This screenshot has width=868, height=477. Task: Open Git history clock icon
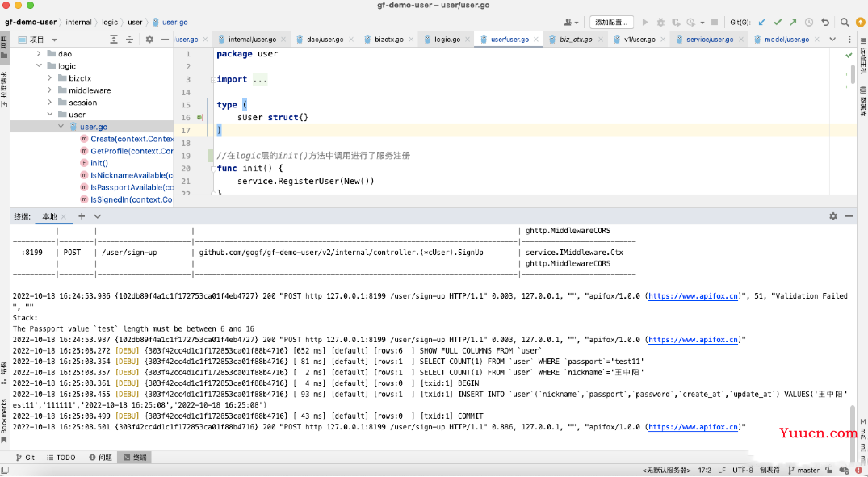click(809, 22)
